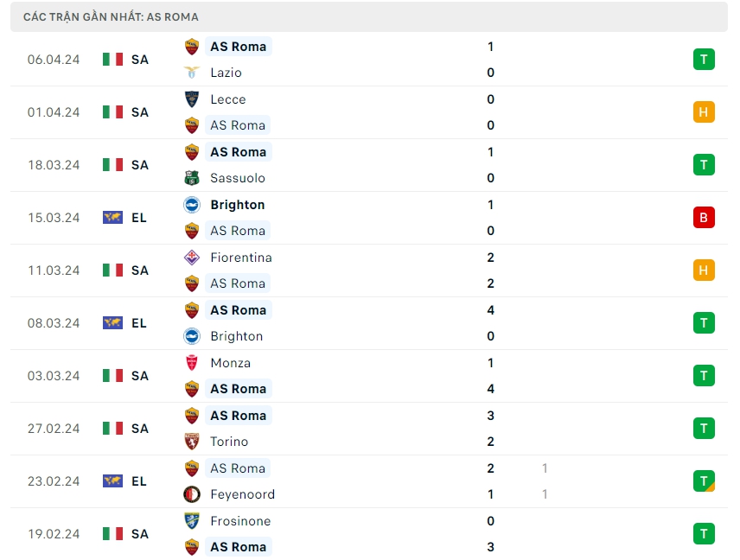Image resolution: width=740 pixels, height=560 pixels.
Task: Click the orange H badge for the Lecce match
Action: coord(704,112)
